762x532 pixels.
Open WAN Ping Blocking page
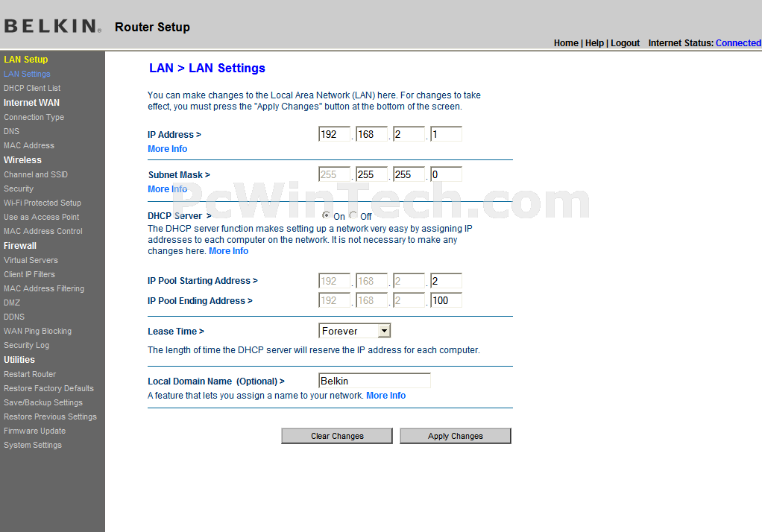(37, 331)
